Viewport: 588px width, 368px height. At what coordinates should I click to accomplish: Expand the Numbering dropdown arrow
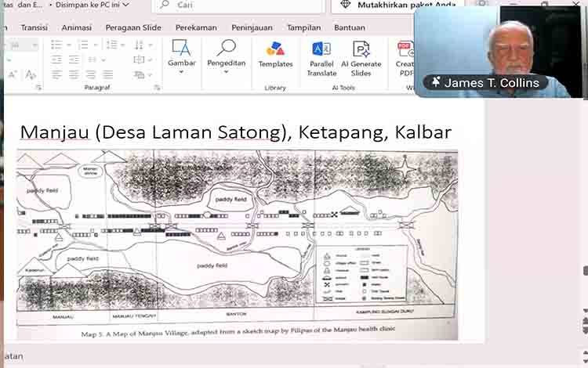96,45
